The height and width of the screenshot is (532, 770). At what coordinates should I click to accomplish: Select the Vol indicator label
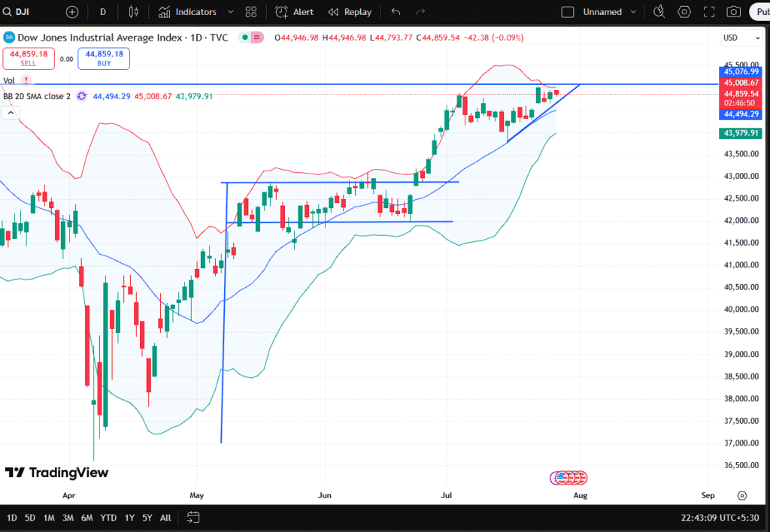tap(9, 80)
